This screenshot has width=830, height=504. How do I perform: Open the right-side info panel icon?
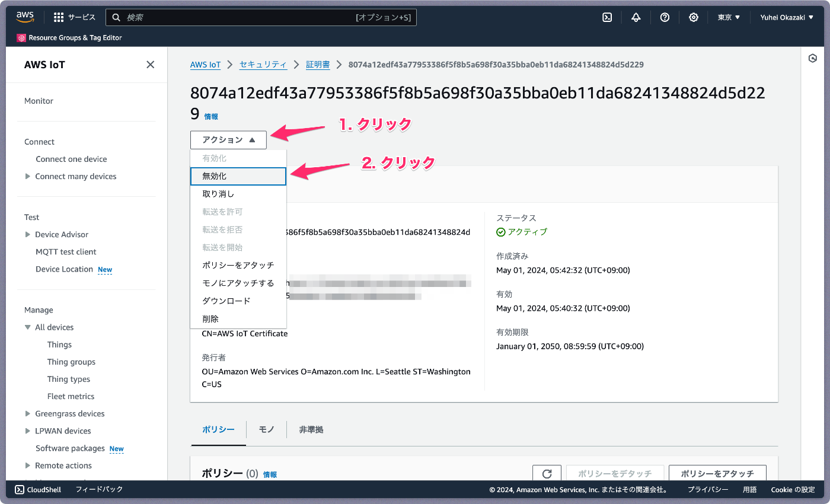(x=813, y=58)
